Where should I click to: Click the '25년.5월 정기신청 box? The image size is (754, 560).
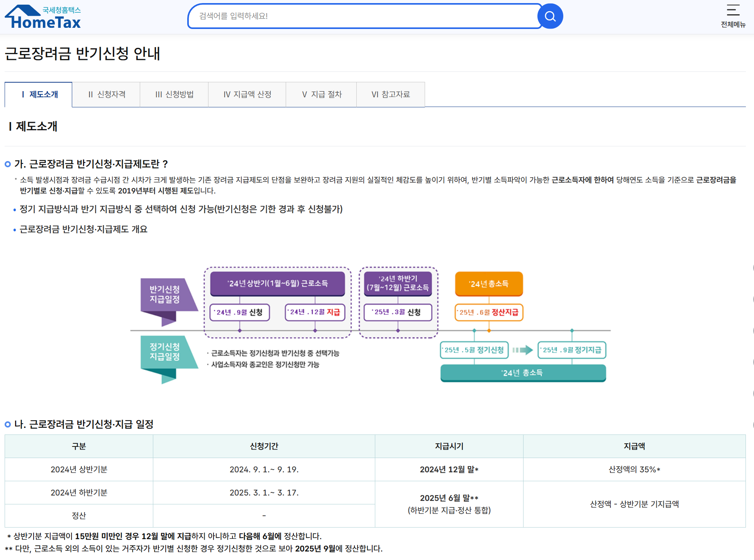click(x=474, y=350)
